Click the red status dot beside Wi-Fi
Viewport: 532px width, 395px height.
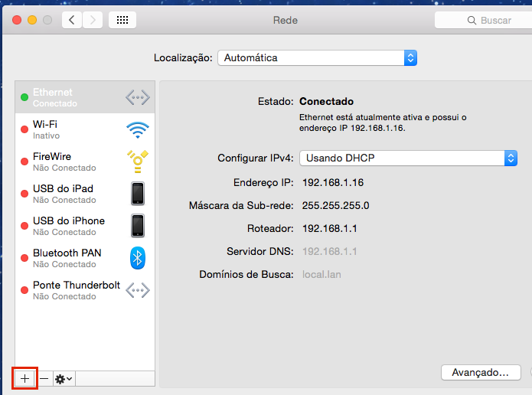(24, 129)
